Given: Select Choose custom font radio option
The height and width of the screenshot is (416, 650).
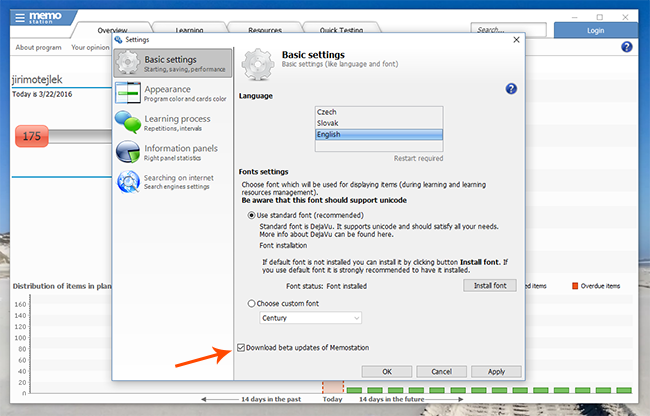Looking at the screenshot, I should coord(251,303).
